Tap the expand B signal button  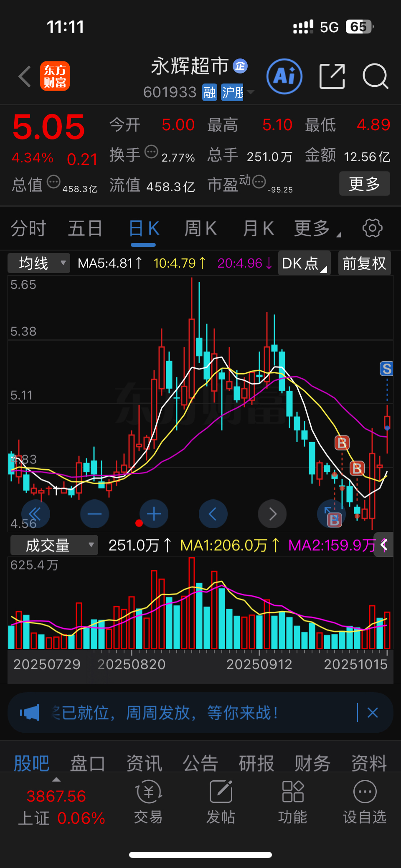click(332, 514)
